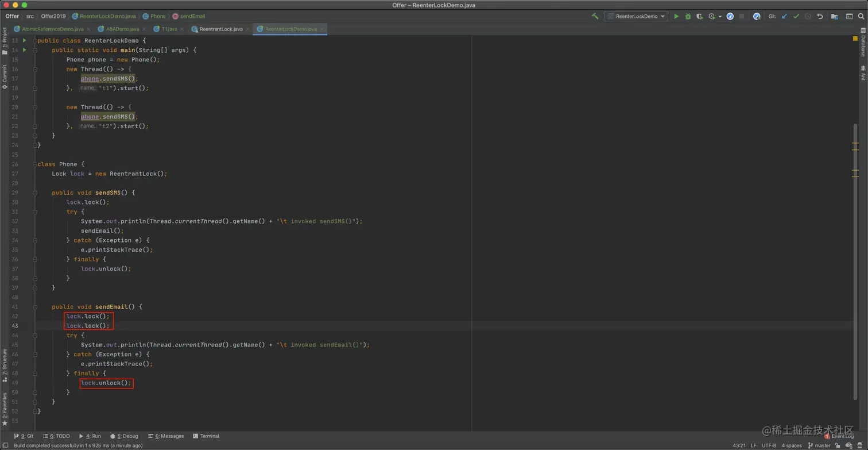Viewport: 868px width, 450px height.
Task: Collapse sendSMS method fold at line 29
Action: coord(35,193)
